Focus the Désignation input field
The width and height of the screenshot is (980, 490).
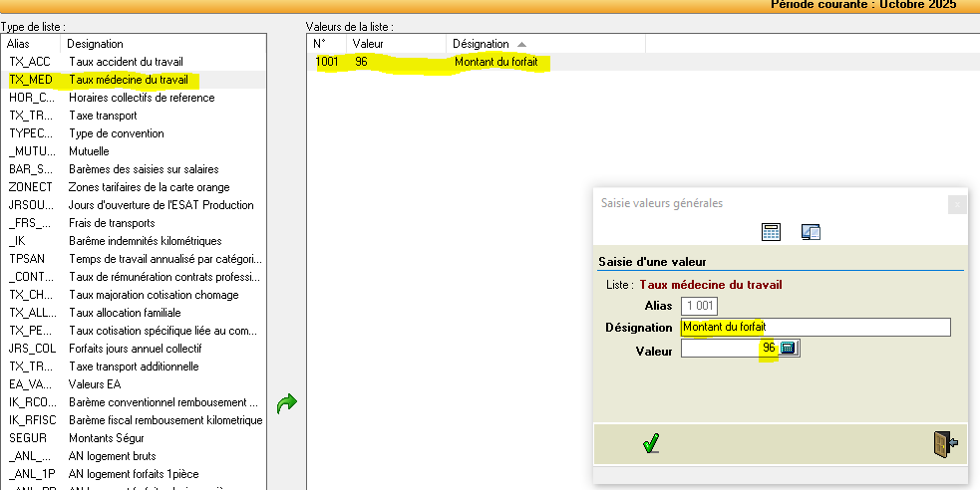point(815,327)
